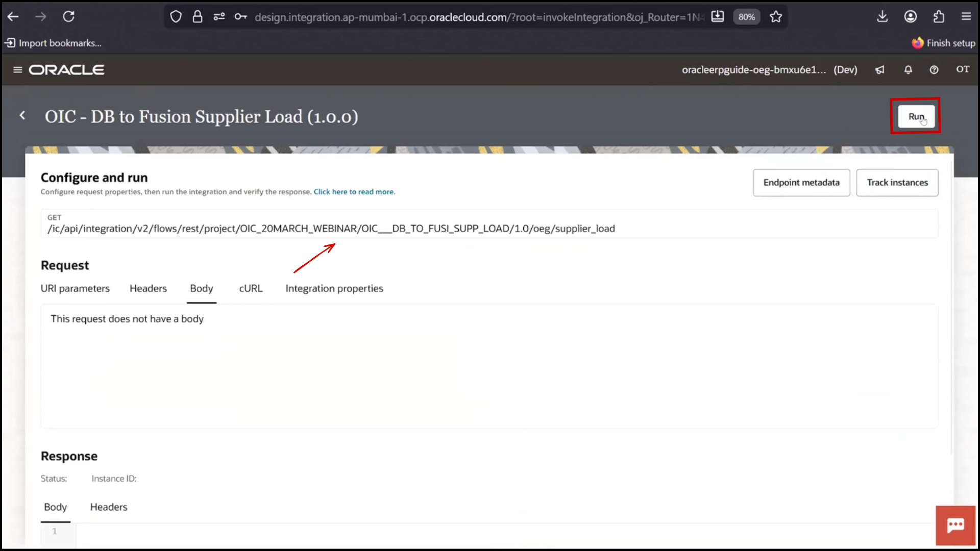The image size is (980, 551).
Task: Open the Firefox application menu
Action: tap(966, 17)
